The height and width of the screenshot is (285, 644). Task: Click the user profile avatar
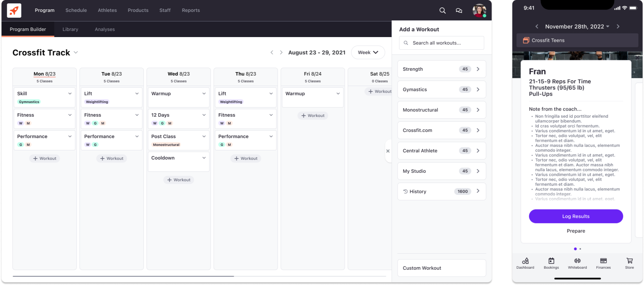pos(479,11)
